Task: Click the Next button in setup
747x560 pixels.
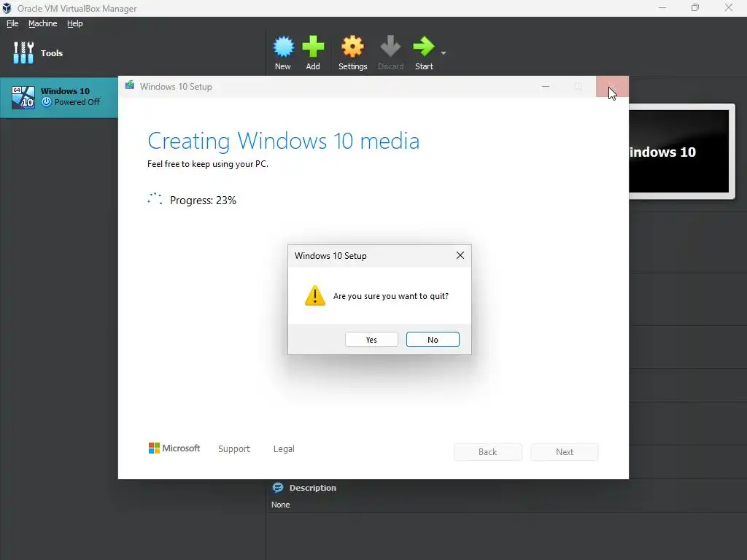Action: (x=565, y=452)
